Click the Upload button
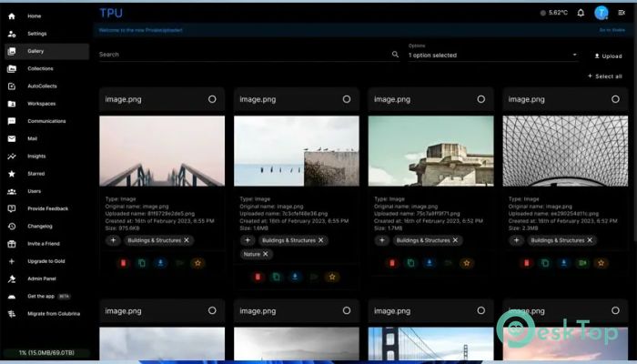 point(608,56)
